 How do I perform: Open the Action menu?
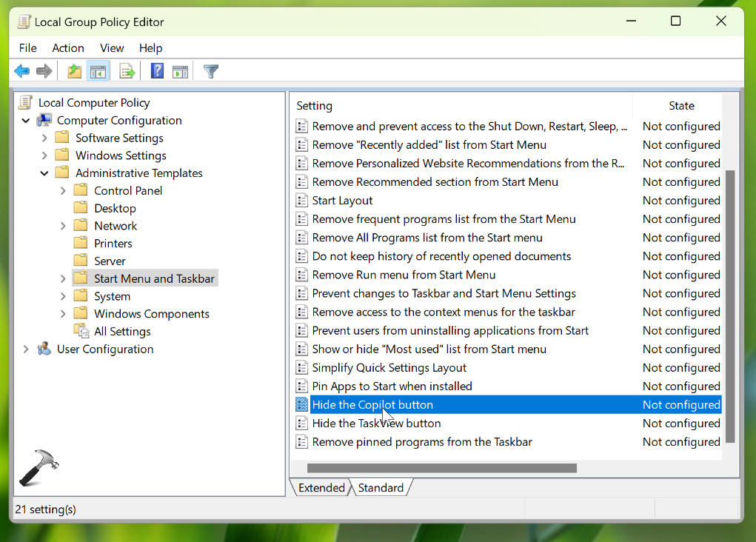coord(67,47)
